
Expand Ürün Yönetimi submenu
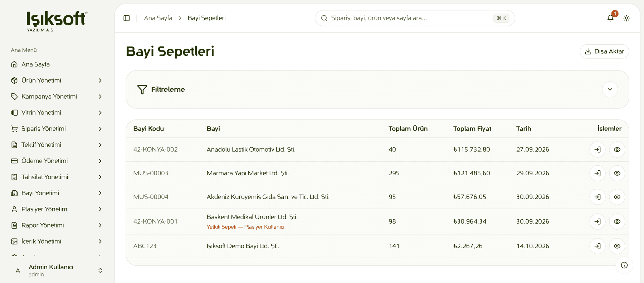100,80
